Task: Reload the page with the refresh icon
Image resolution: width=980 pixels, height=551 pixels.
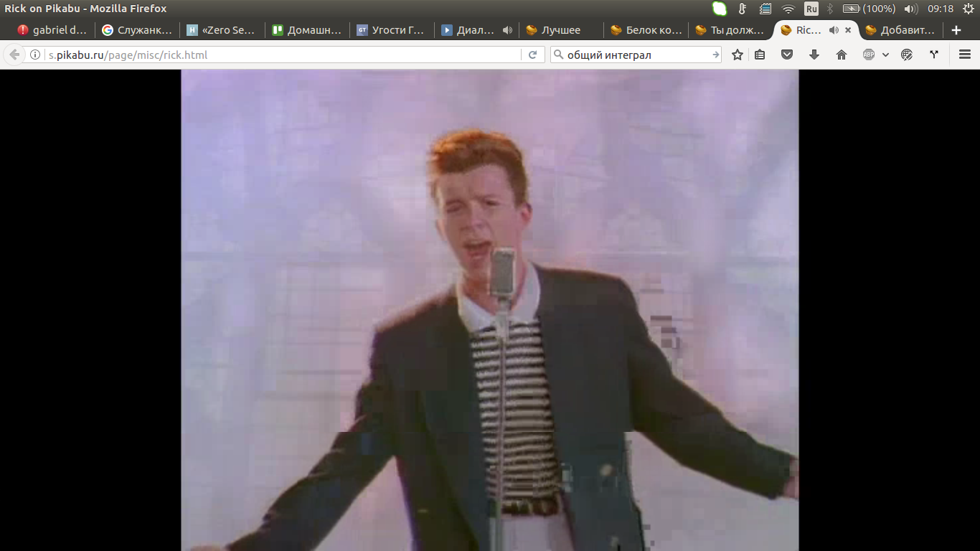Action: tap(533, 55)
